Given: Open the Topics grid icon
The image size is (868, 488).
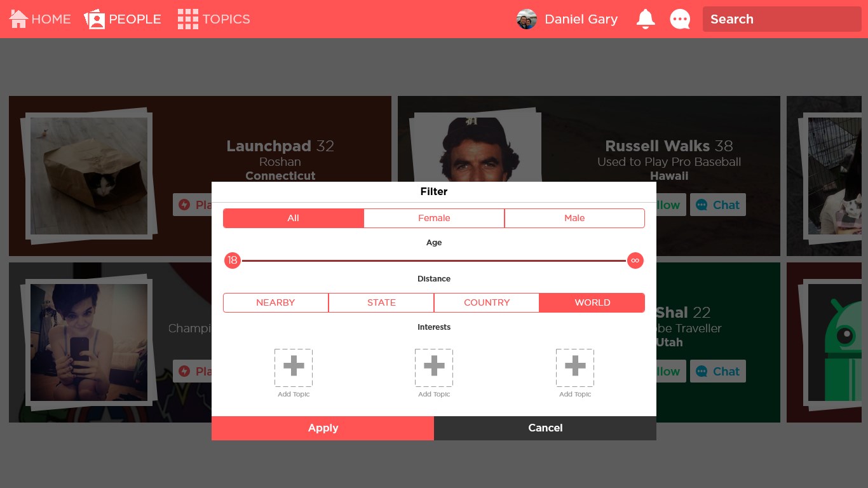Looking at the screenshot, I should pyautogui.click(x=187, y=19).
